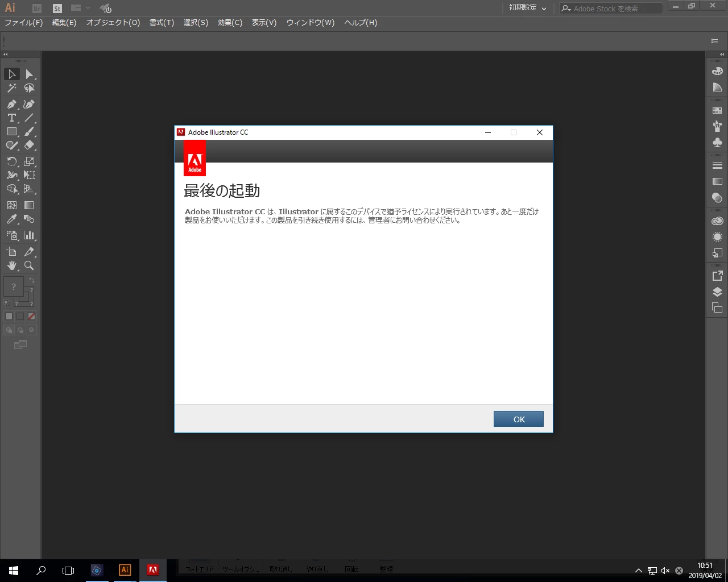The height and width of the screenshot is (582, 728).
Task: Switch to solid Color mode button
Action: (x=9, y=317)
